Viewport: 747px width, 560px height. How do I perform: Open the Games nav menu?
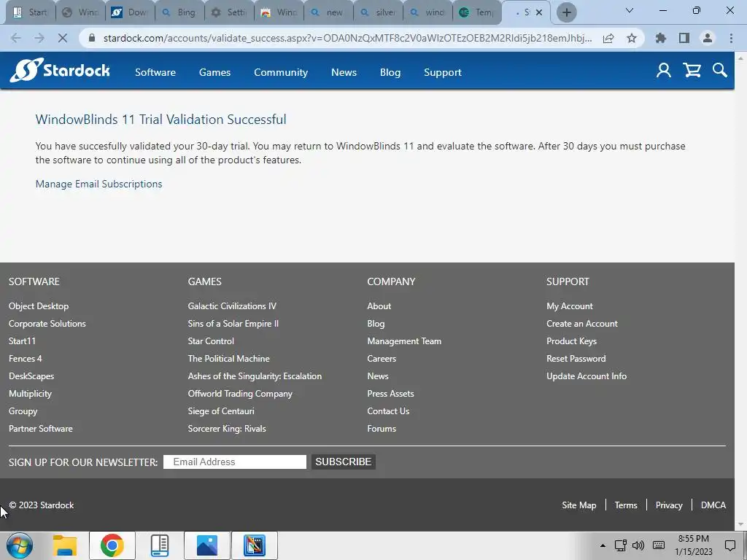(215, 72)
